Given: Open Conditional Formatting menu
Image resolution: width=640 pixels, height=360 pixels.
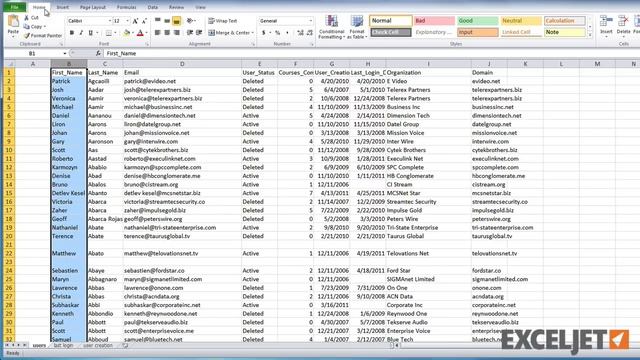Looking at the screenshot, I should tap(331, 27).
